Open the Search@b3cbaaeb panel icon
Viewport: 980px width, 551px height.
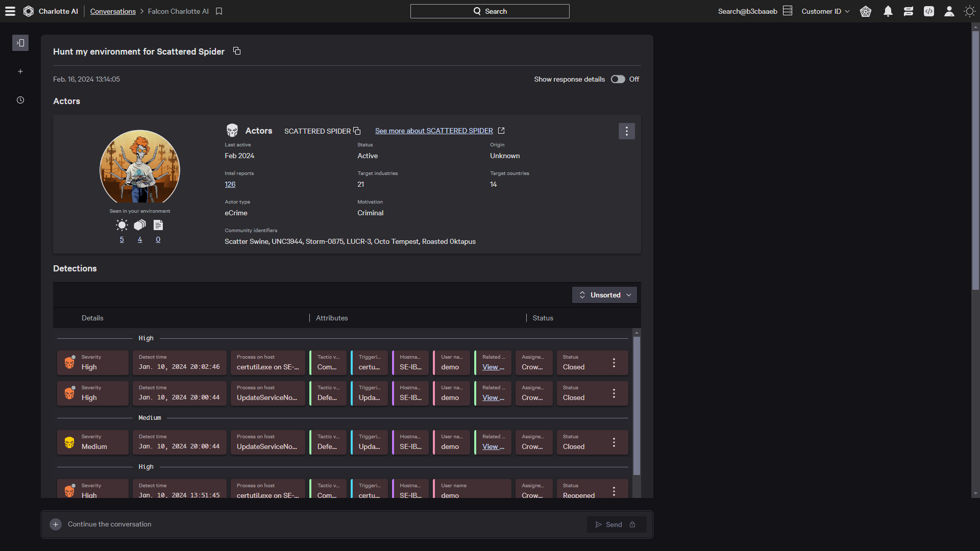point(788,11)
